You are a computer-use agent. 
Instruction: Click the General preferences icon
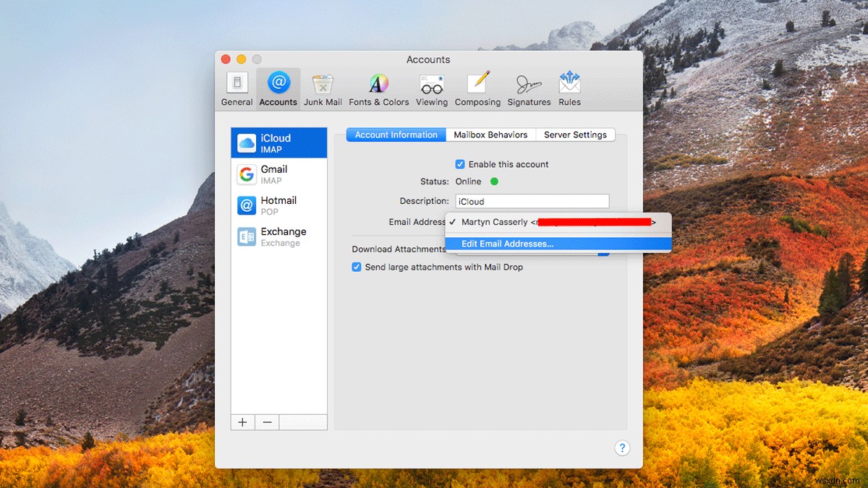[x=237, y=87]
